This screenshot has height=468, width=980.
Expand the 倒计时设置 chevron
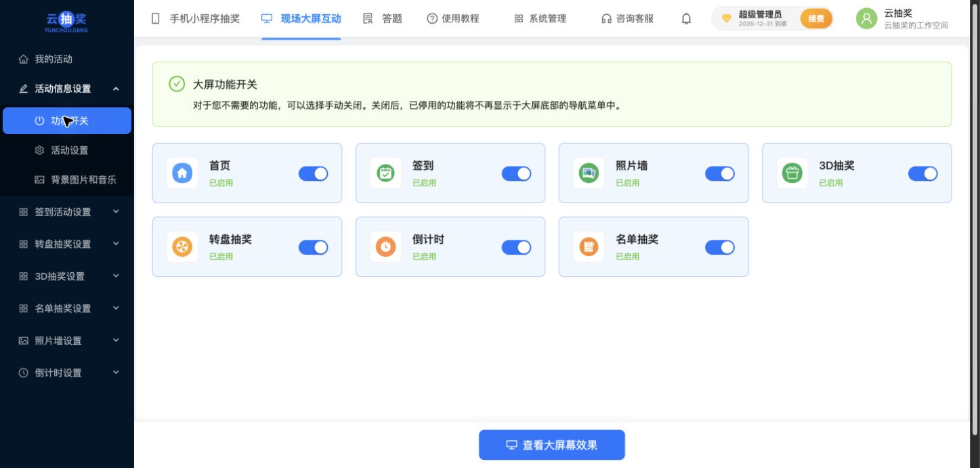[x=116, y=373]
